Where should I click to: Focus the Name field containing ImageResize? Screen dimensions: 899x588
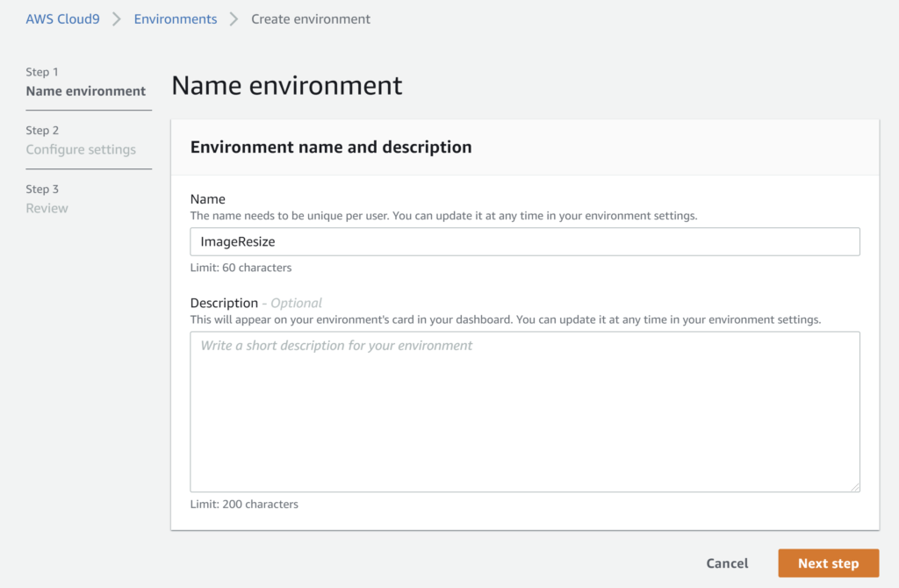click(x=524, y=241)
